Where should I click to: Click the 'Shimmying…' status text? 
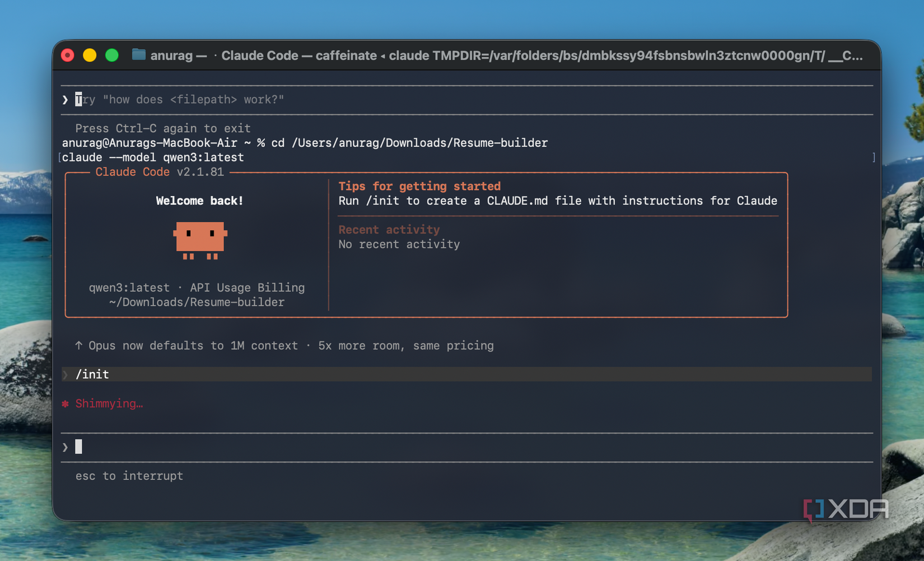tap(109, 404)
